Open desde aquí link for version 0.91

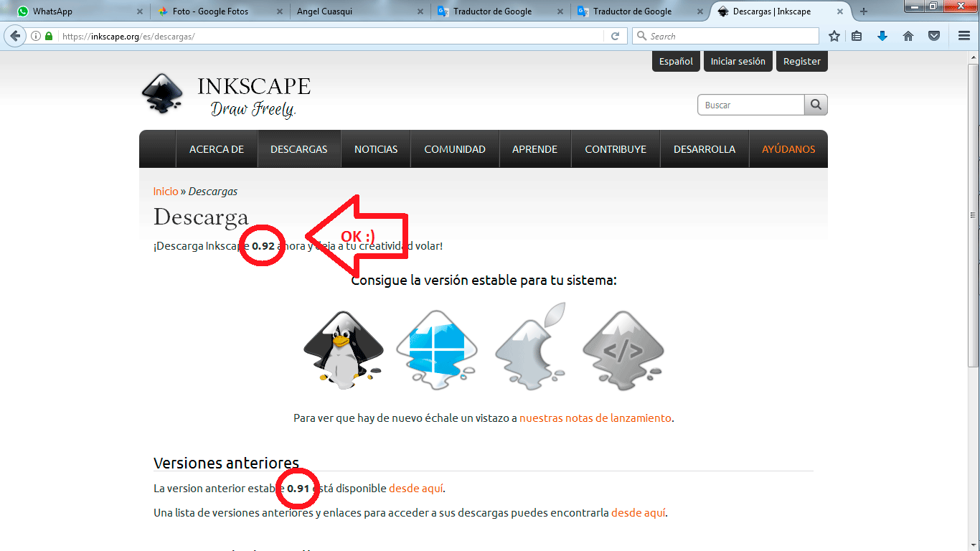pos(416,489)
